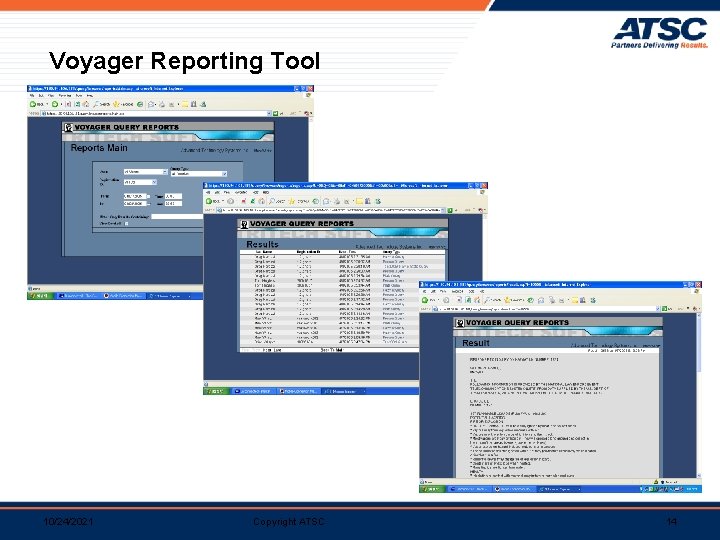Click Forward arrow in single Result window
720x540 pixels.
pyautogui.click(x=446, y=300)
